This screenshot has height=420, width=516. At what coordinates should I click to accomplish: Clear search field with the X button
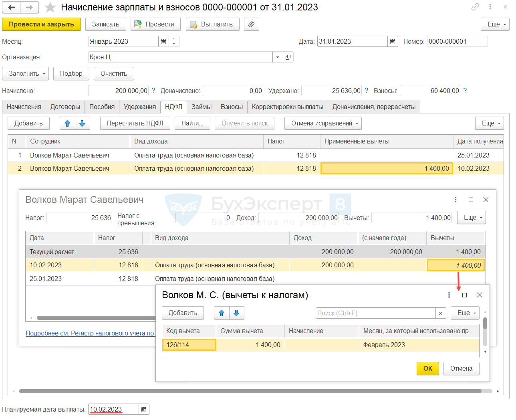[x=441, y=313]
